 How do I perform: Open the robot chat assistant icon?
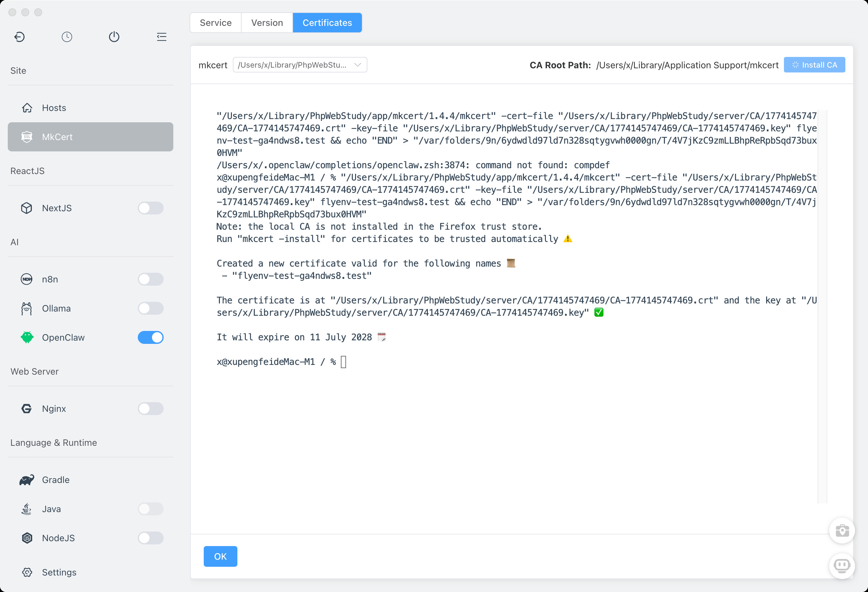(842, 565)
